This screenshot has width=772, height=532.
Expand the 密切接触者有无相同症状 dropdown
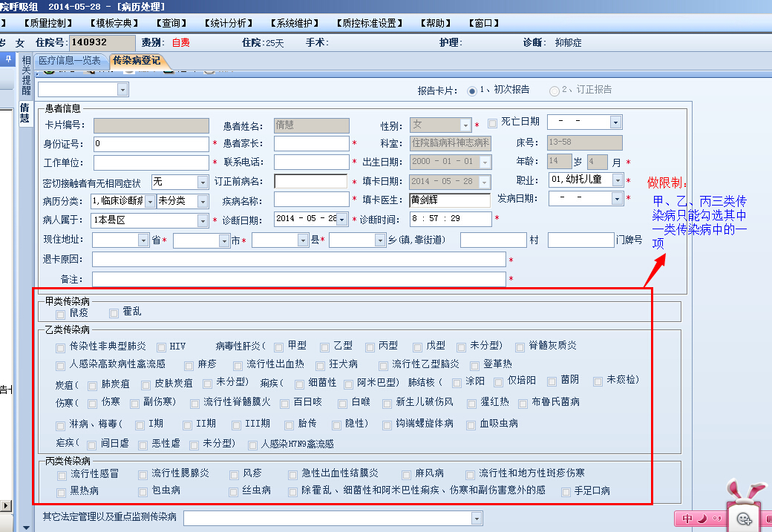point(203,182)
